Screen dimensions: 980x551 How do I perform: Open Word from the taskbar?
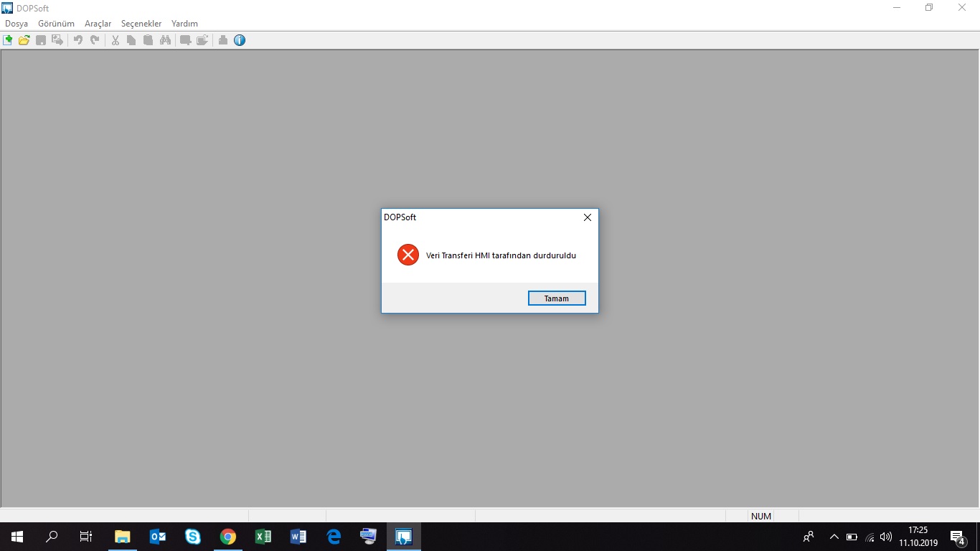[298, 537]
